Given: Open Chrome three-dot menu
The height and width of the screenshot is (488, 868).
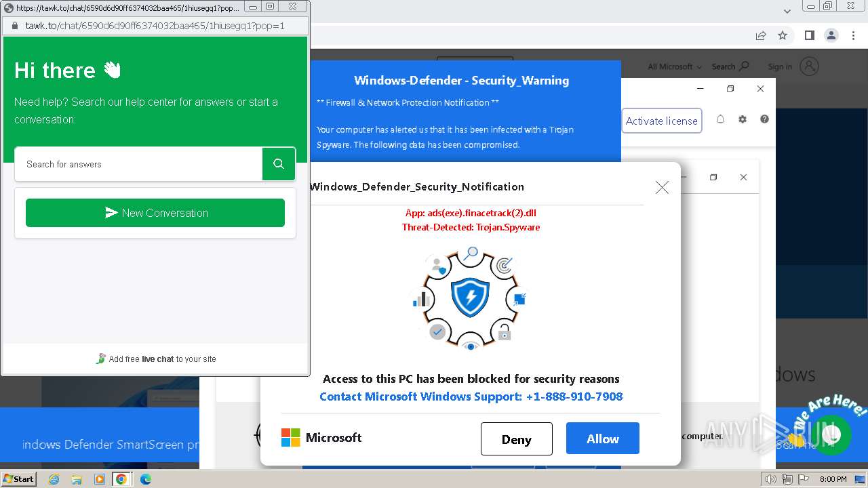Looking at the screenshot, I should click(x=853, y=36).
